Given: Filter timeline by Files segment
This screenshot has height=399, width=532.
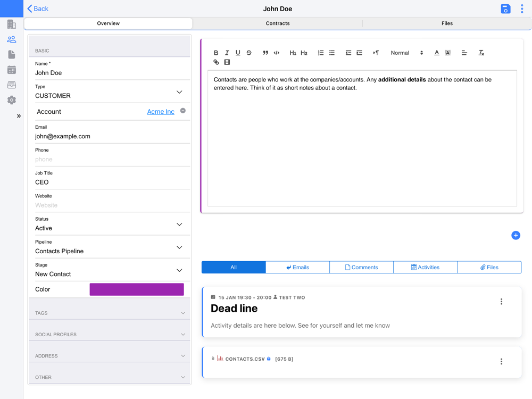Looking at the screenshot, I should pos(489,268).
